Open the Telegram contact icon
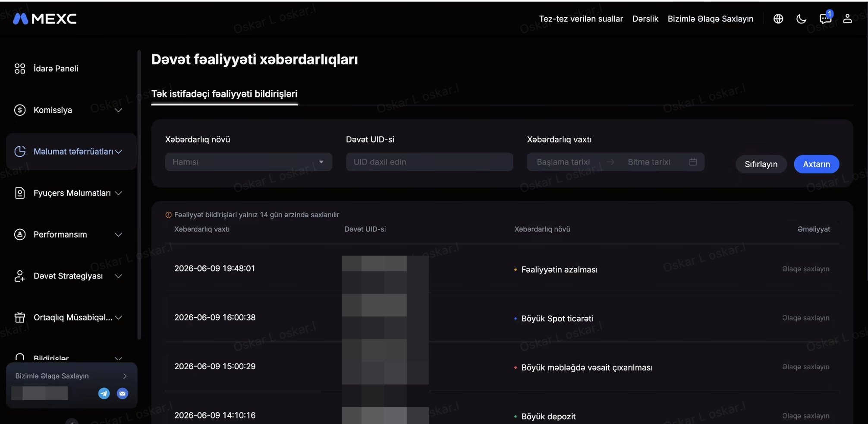Image resolution: width=868 pixels, height=424 pixels. point(104,393)
